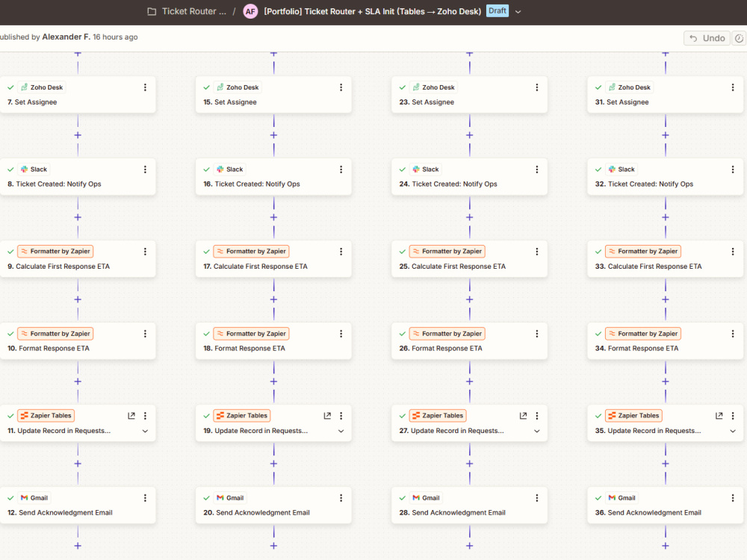
Task: Expand step 11 Update Record chevron
Action: coord(146,431)
